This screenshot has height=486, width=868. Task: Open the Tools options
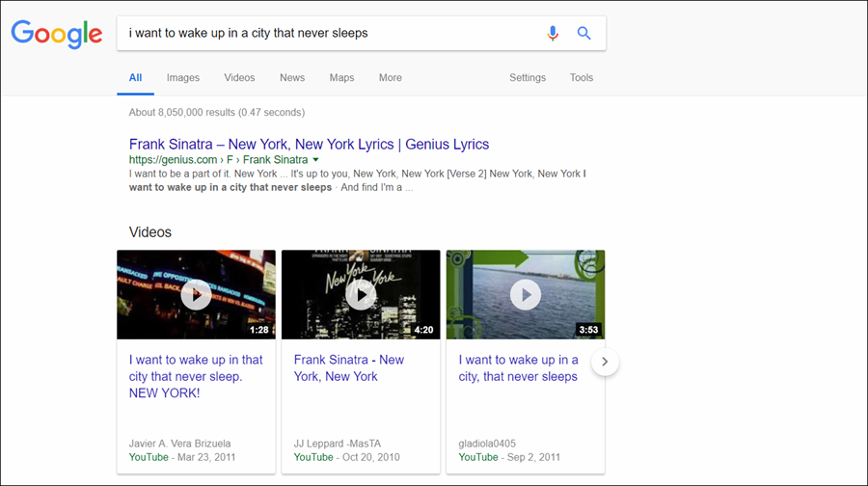(582, 78)
